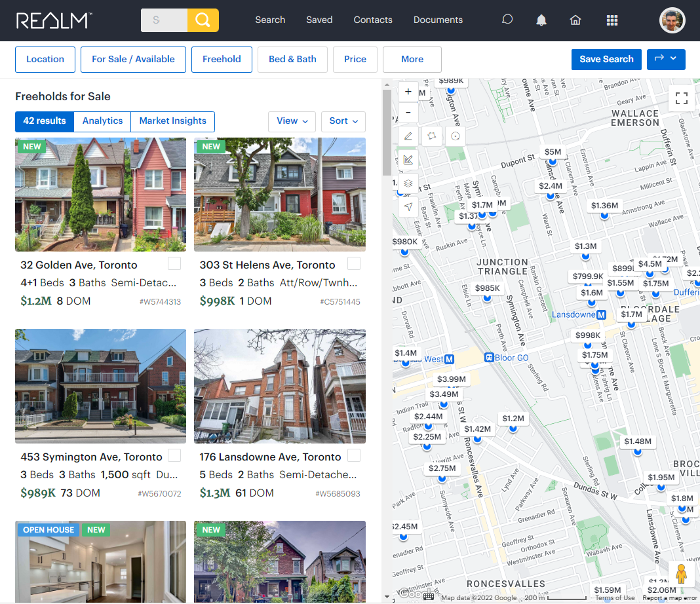Go to Search in top navigation
Viewport: 700px width, 604px height.
tap(270, 20)
